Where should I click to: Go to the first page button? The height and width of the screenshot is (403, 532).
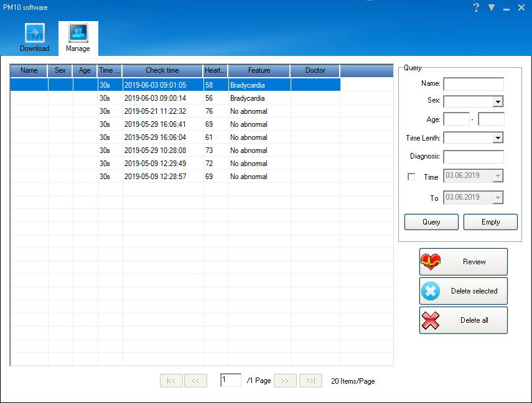tap(171, 381)
